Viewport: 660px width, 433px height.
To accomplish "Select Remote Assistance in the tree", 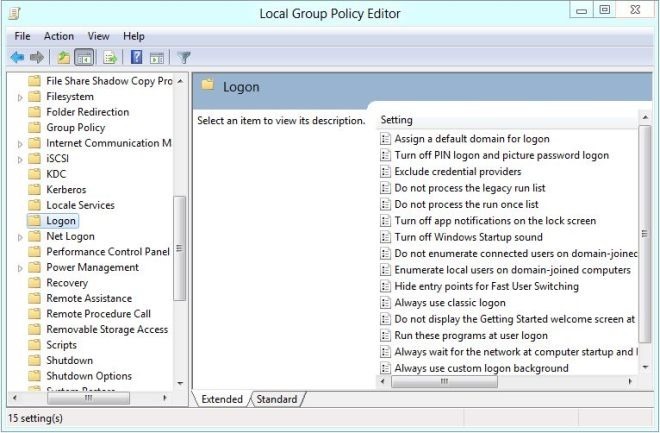I will click(89, 298).
